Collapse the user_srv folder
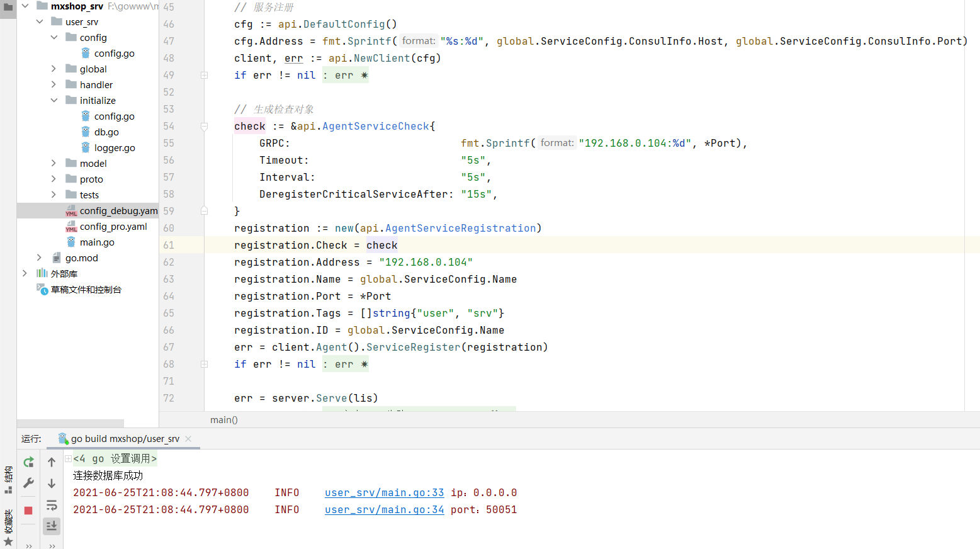Viewport: 980px width, 549px height. (x=40, y=21)
